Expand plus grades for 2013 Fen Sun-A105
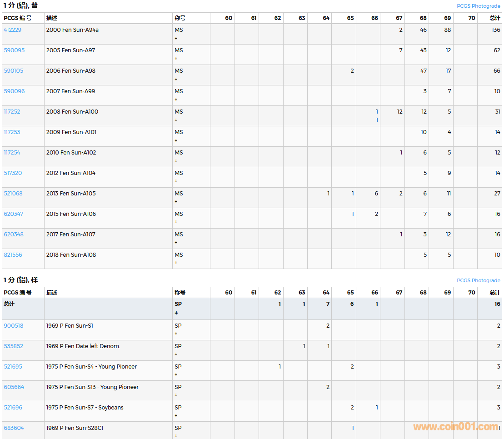 tap(176, 202)
